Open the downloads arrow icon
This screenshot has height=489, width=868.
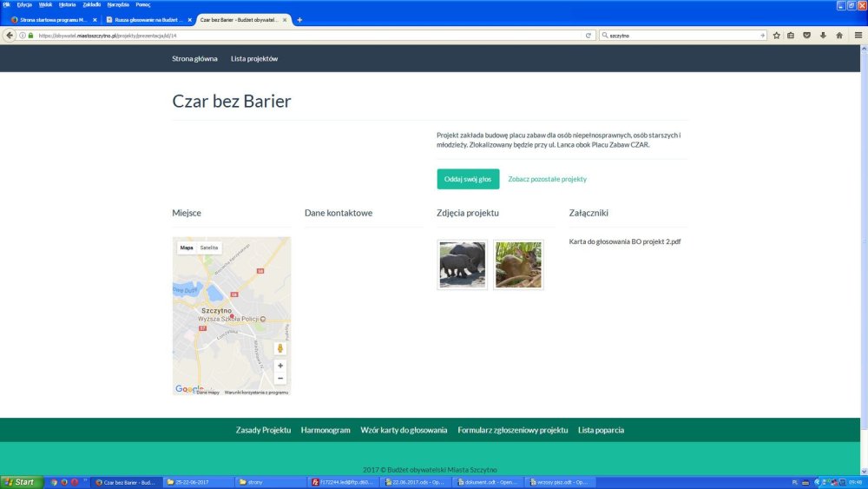click(x=823, y=36)
